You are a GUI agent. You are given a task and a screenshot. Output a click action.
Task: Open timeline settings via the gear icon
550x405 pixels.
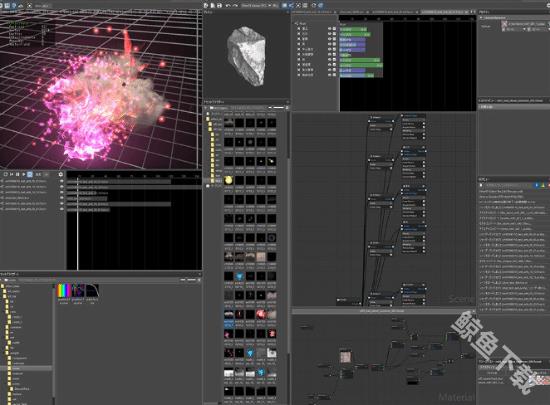point(61,174)
